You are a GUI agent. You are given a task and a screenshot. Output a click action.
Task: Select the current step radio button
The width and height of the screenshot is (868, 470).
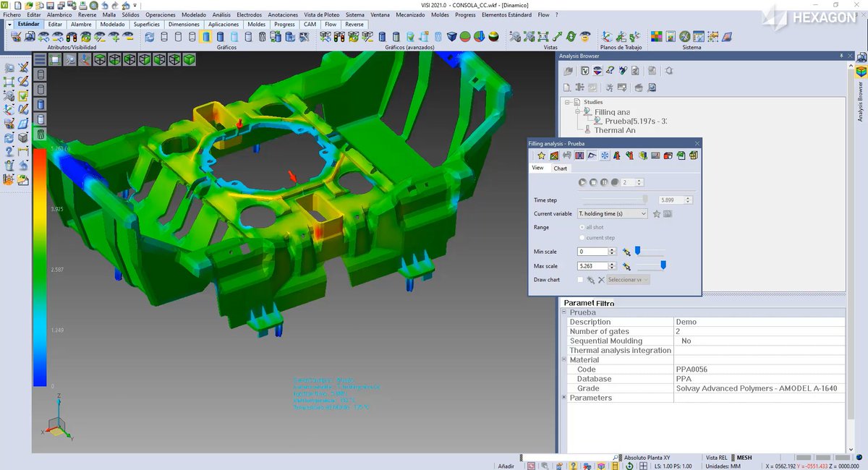pyautogui.click(x=582, y=238)
